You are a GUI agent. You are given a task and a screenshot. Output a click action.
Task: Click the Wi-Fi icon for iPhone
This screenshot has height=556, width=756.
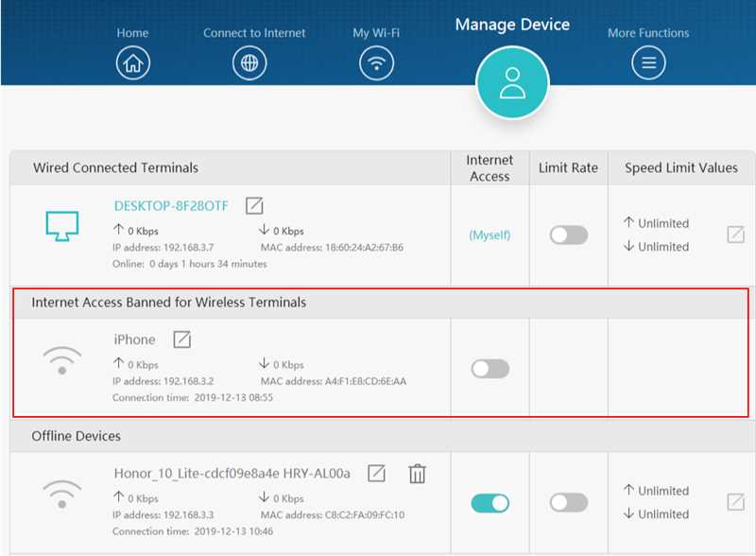pyautogui.click(x=62, y=360)
